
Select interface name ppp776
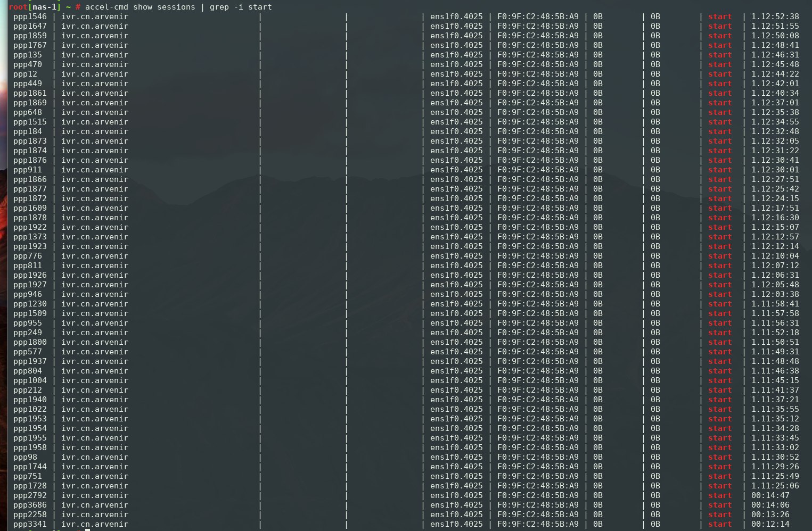(28, 256)
